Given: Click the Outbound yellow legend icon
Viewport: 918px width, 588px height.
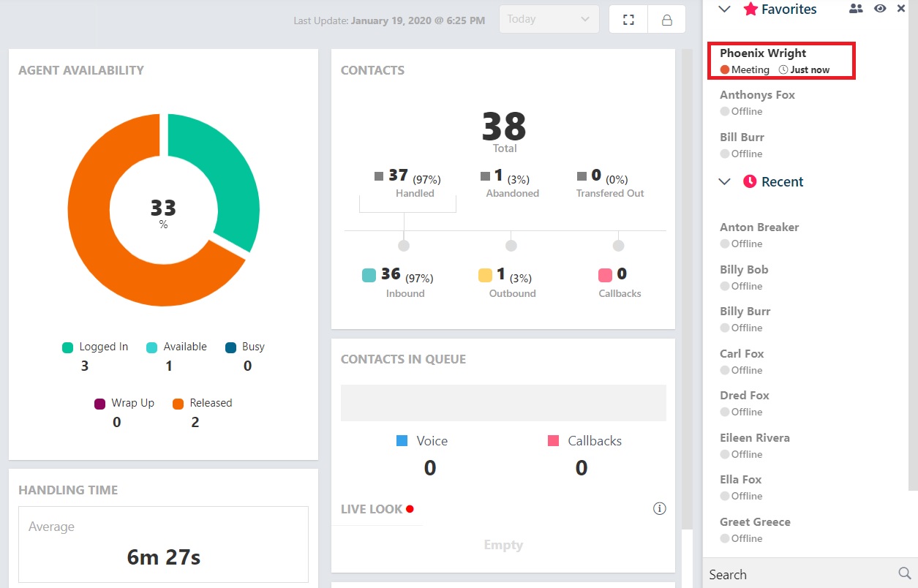Looking at the screenshot, I should tap(485, 275).
